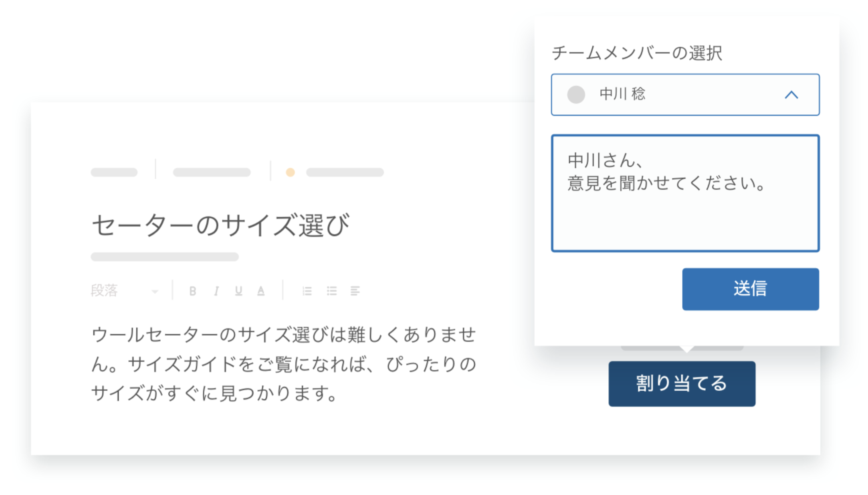Collapse the team member dropdown chevron

[x=791, y=95]
